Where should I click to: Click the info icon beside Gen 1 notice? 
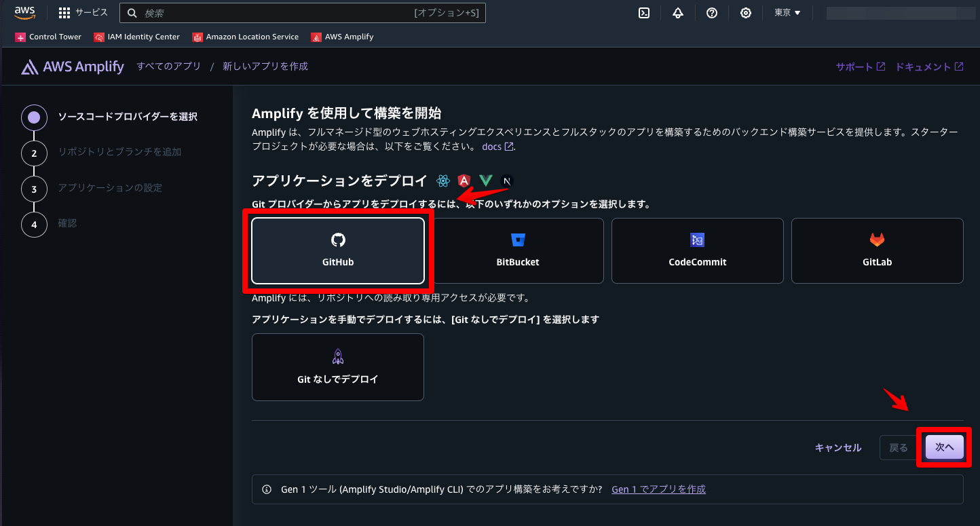[x=267, y=489]
